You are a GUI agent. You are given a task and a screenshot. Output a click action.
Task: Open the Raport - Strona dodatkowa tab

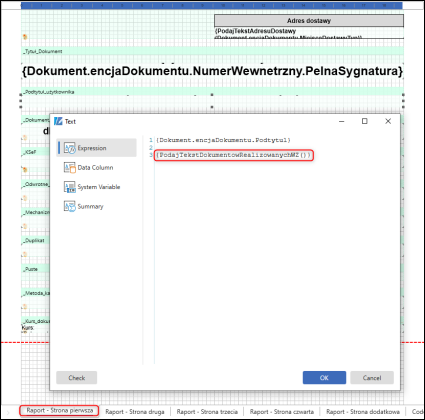click(363, 412)
